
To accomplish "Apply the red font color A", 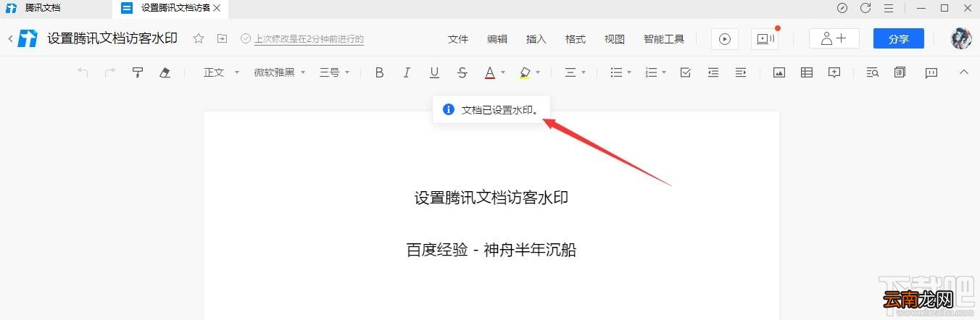I will 490,72.
